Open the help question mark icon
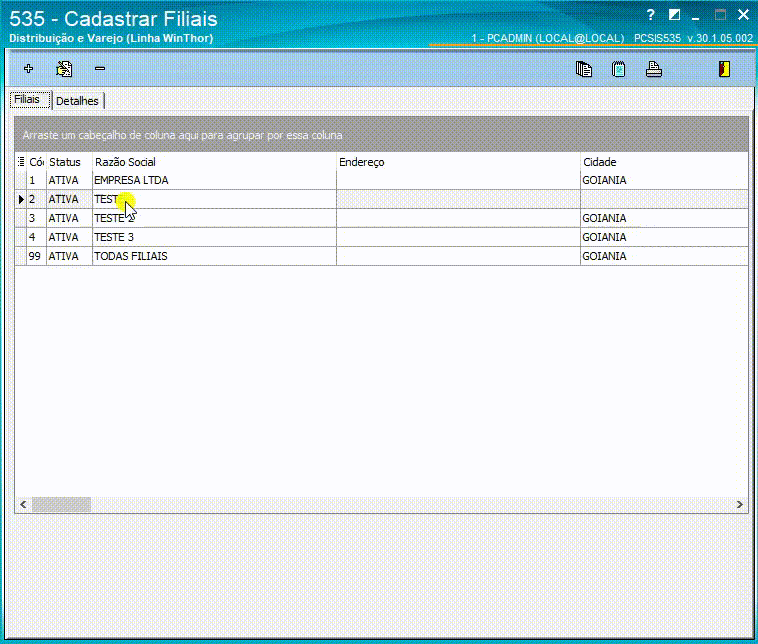The image size is (758, 644). [651, 15]
